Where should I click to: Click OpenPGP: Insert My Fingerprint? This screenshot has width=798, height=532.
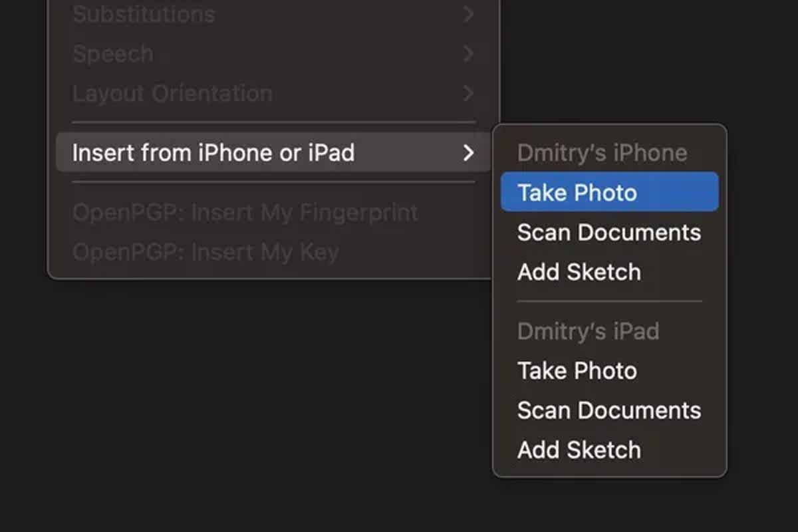click(245, 213)
